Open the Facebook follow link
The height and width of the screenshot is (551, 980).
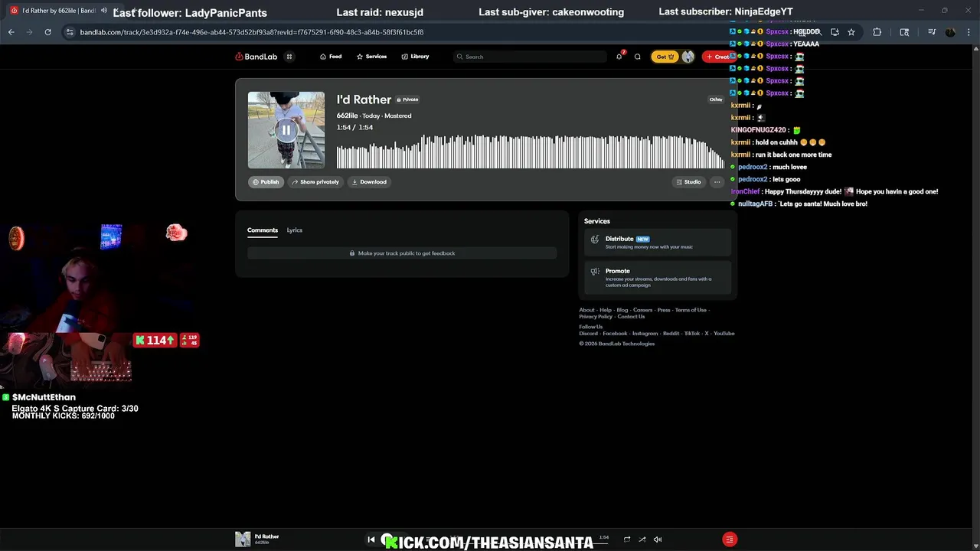click(615, 334)
